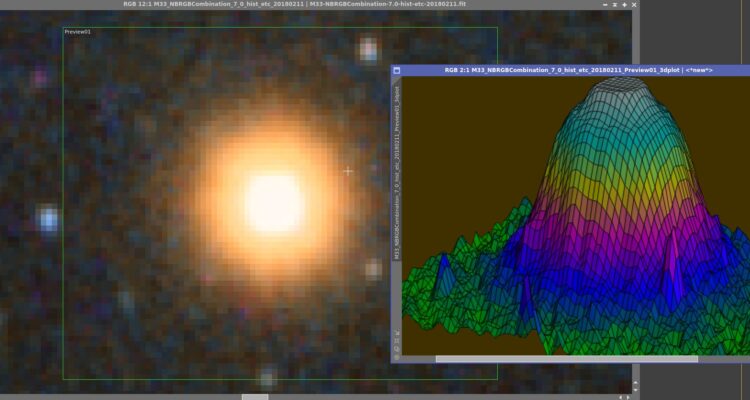This screenshot has height=400, width=750.
Task: Minimize the M33 NBRGBCombination image window
Action: (605, 4)
